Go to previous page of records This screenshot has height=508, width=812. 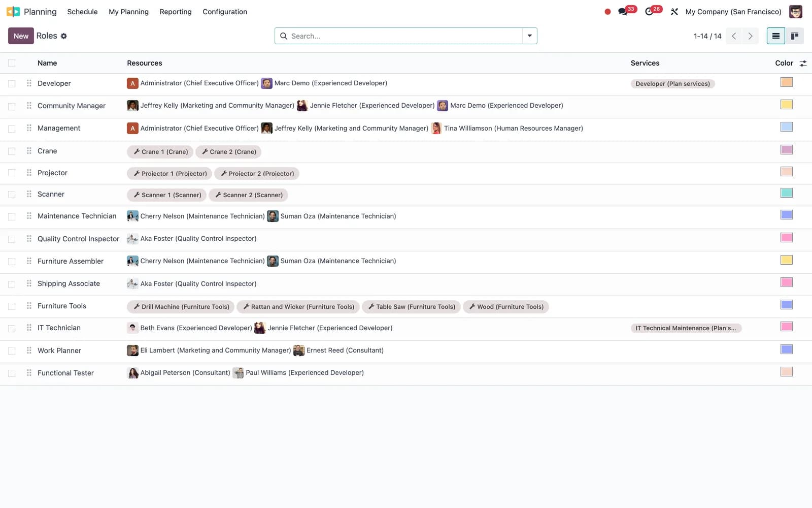734,36
